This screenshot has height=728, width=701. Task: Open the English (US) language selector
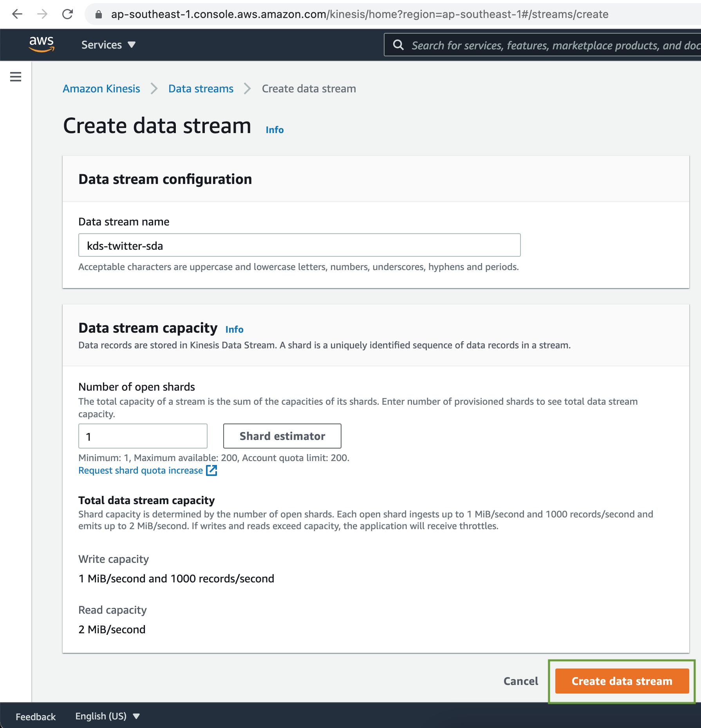[x=108, y=716]
